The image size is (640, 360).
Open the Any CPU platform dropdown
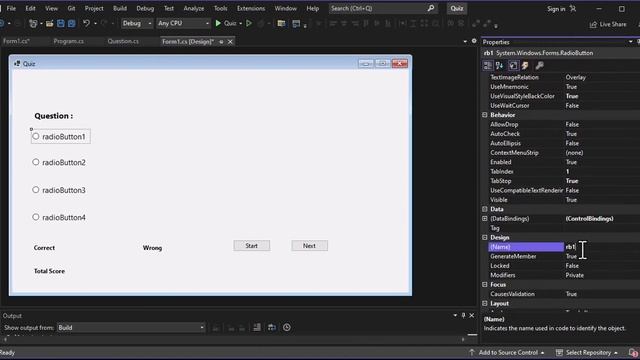pos(183,23)
